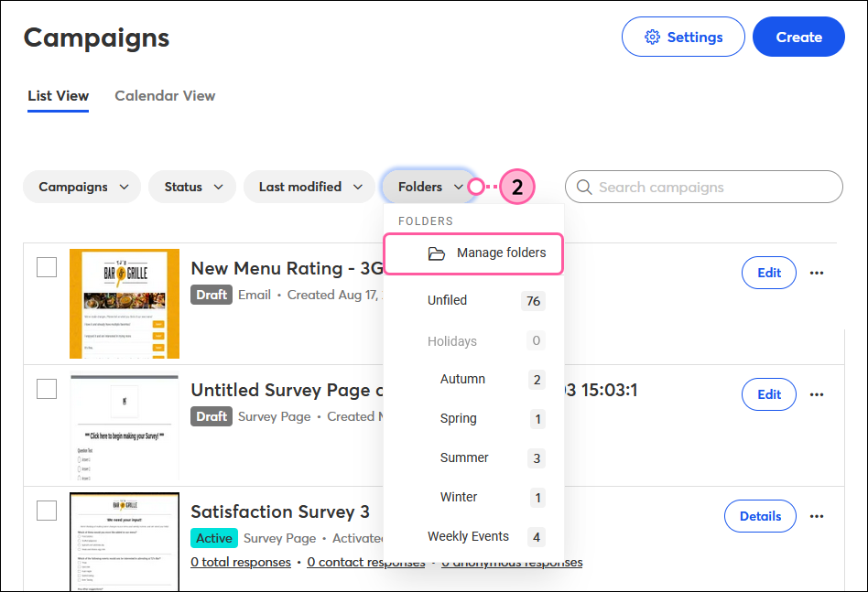Open more options for Satisfaction Survey 3

point(817,516)
